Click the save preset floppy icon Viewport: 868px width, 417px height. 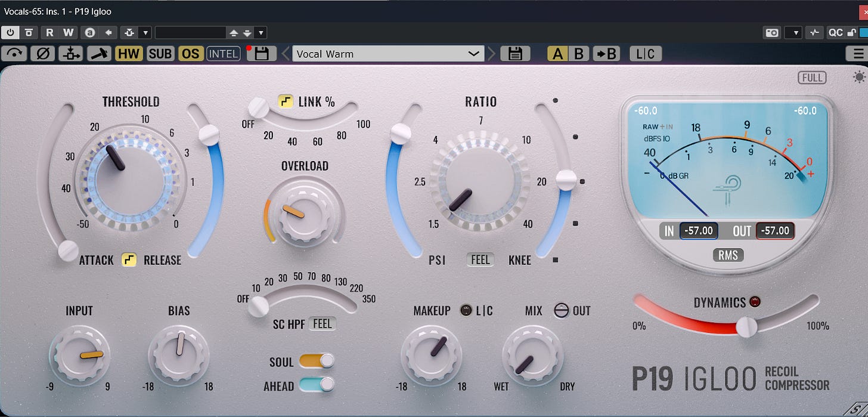click(x=515, y=54)
